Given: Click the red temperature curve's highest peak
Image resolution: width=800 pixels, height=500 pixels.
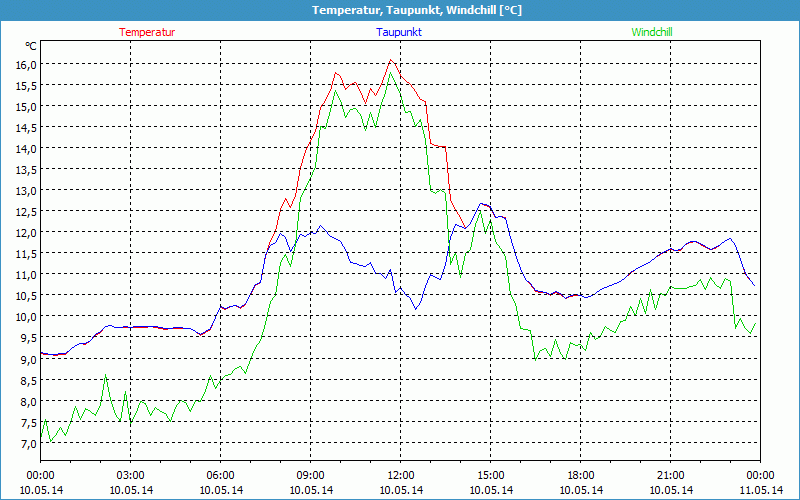Looking at the screenshot, I should tap(392, 60).
